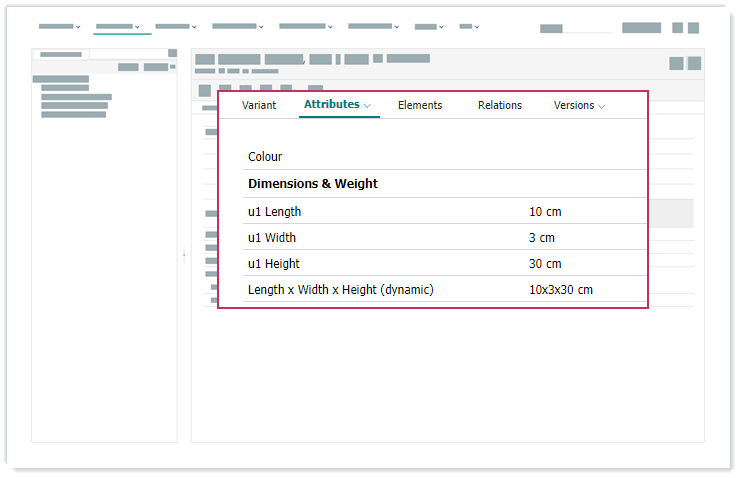The height and width of the screenshot is (478, 740).
Task: Select the Relations tab
Action: click(x=499, y=105)
